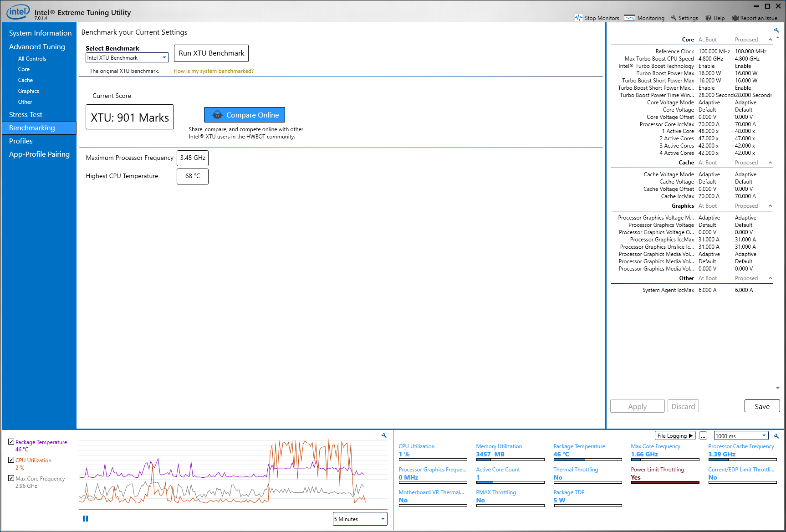This screenshot has height=532, width=786.
Task: Pause the monitoring graph
Action: pyautogui.click(x=85, y=518)
